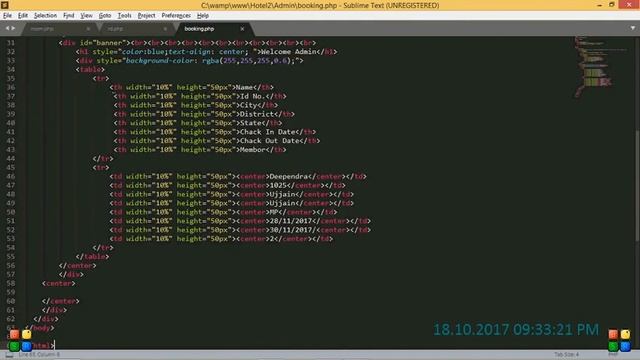
Task: Open the Selection menu
Action: point(45,16)
